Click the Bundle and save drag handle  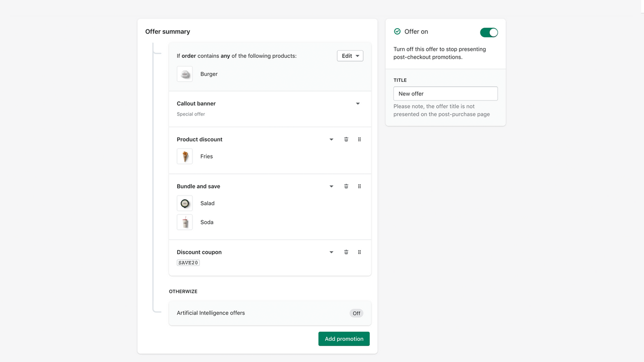click(359, 186)
